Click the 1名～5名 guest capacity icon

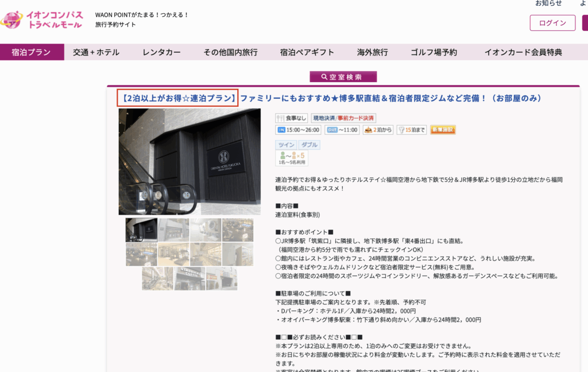click(292, 158)
